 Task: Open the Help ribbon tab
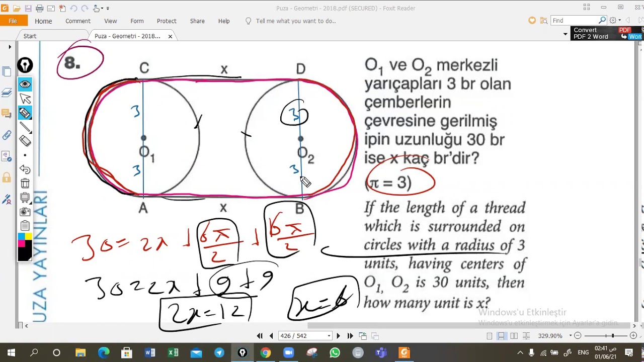224,21
